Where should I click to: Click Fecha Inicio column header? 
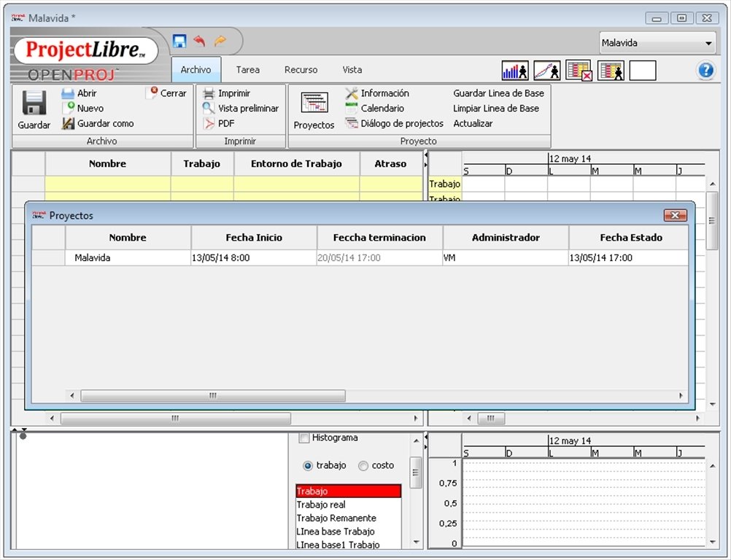point(254,238)
